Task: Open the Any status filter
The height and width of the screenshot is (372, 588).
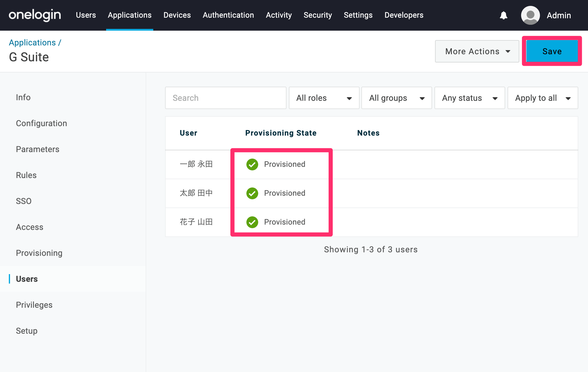Action: click(470, 98)
